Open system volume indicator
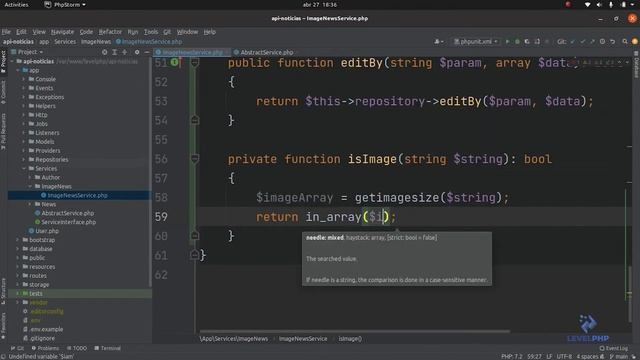 tap(599, 4)
